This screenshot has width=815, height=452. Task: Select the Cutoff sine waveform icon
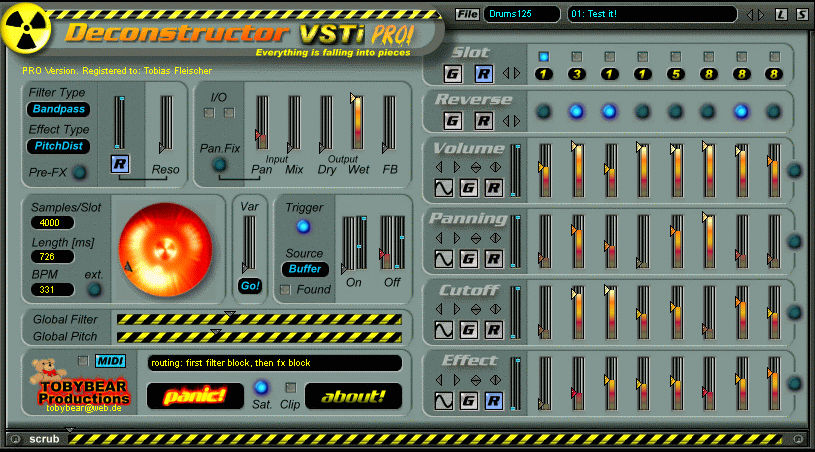(443, 329)
